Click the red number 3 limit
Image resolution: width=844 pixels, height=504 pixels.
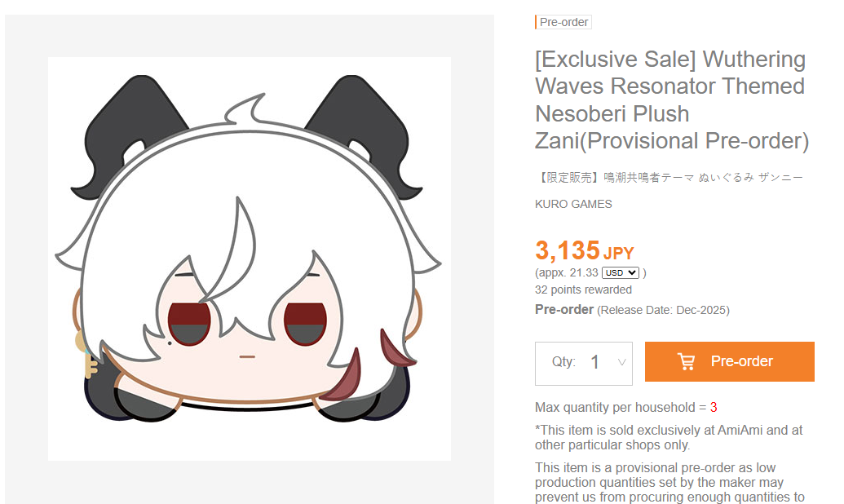click(714, 408)
